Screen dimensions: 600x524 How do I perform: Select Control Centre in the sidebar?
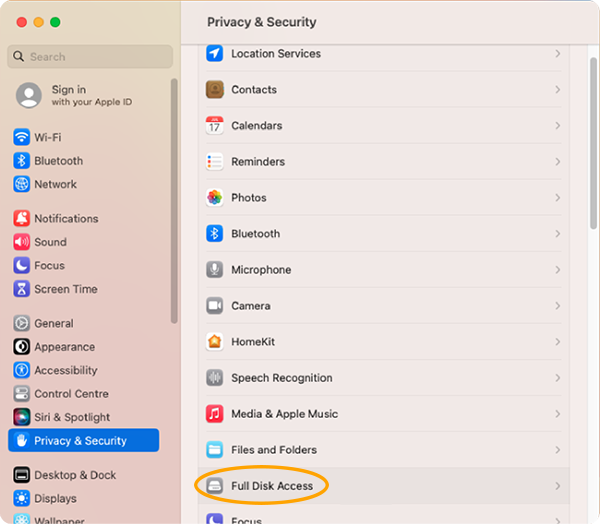point(71,394)
